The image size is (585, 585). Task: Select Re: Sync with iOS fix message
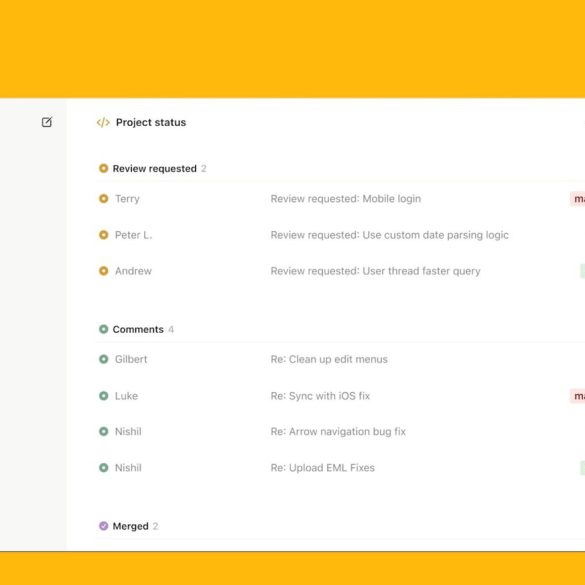(320, 395)
